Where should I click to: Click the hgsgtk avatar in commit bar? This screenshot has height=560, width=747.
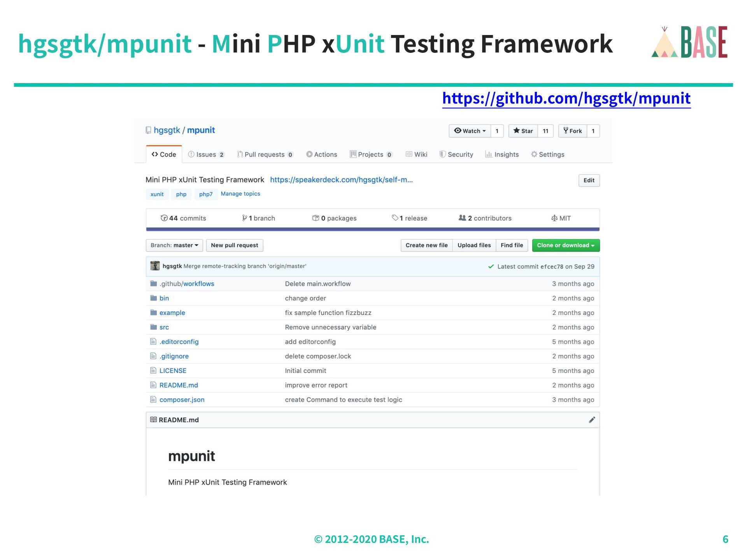(x=155, y=266)
